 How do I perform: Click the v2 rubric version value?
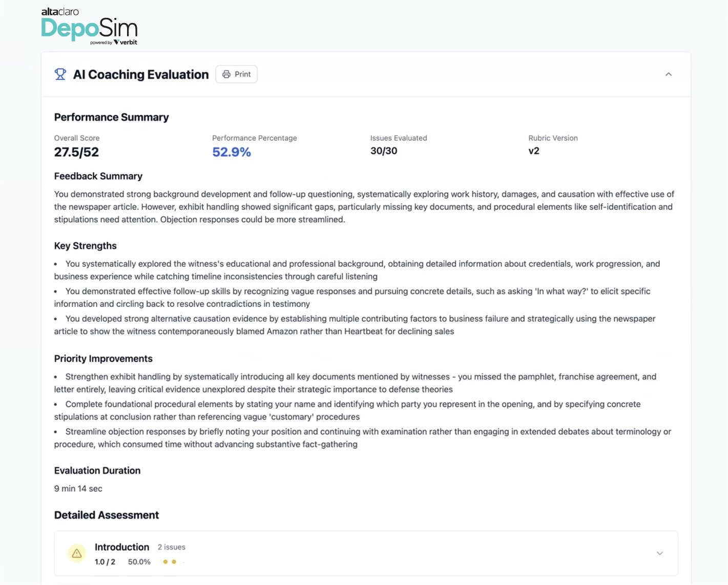pyautogui.click(x=534, y=151)
